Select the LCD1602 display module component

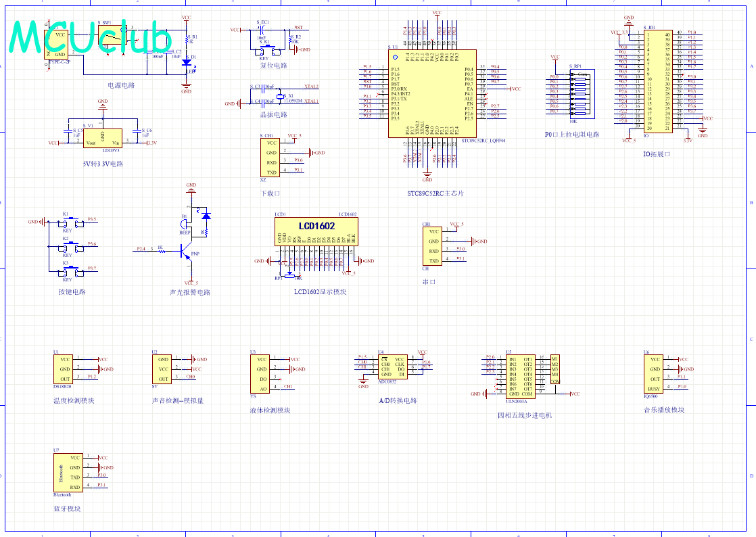[x=316, y=234]
